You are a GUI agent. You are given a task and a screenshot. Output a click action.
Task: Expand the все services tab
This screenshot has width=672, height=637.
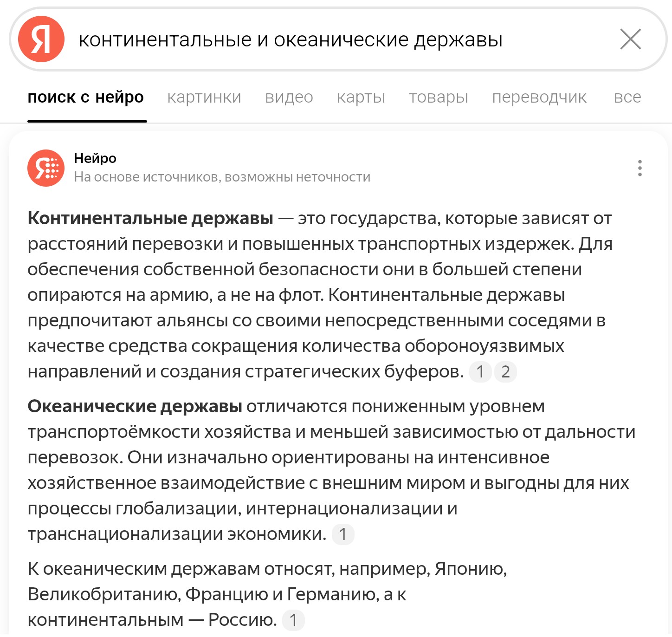[x=627, y=97]
